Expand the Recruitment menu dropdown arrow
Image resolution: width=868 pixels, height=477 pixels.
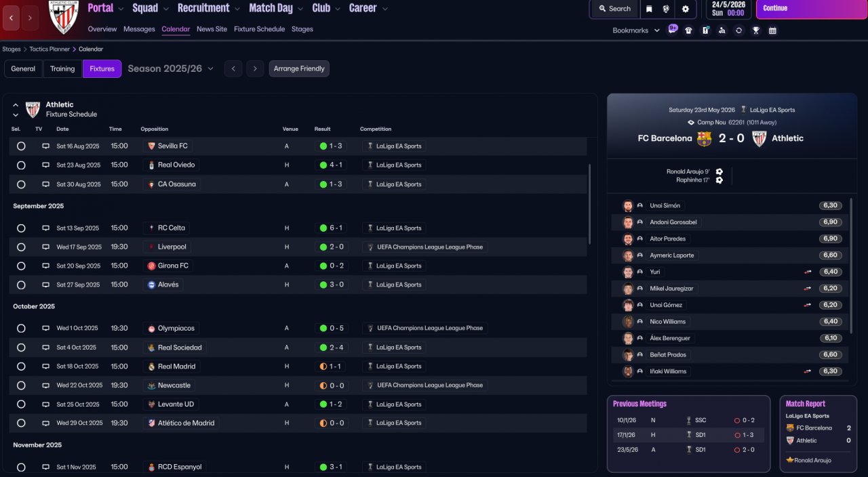click(237, 9)
